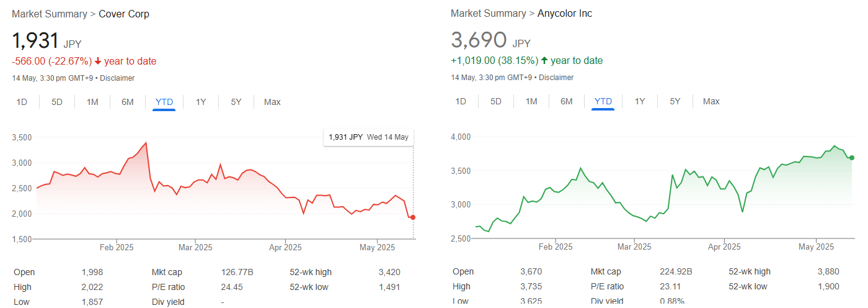The width and height of the screenshot is (868, 308).
Task: Select Cover Corp's 1Y tab
Action: tap(201, 102)
